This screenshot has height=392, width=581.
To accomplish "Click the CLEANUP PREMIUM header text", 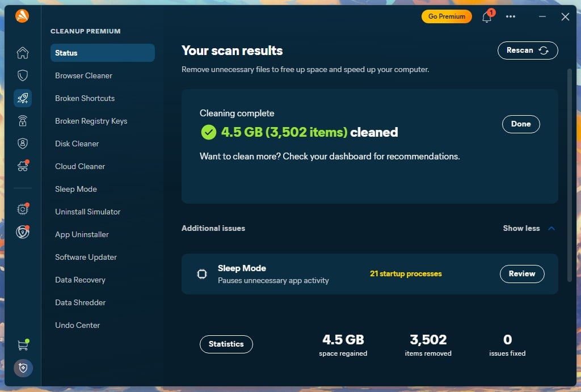I will point(85,31).
